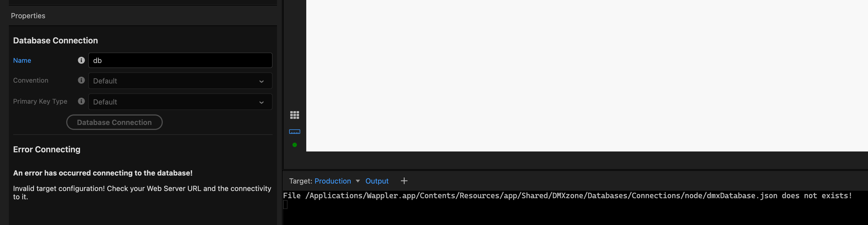Open the Convention dropdown

[180, 81]
